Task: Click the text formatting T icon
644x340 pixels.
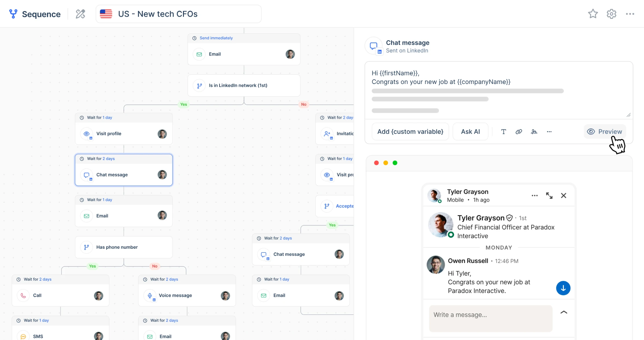Action: (x=503, y=132)
